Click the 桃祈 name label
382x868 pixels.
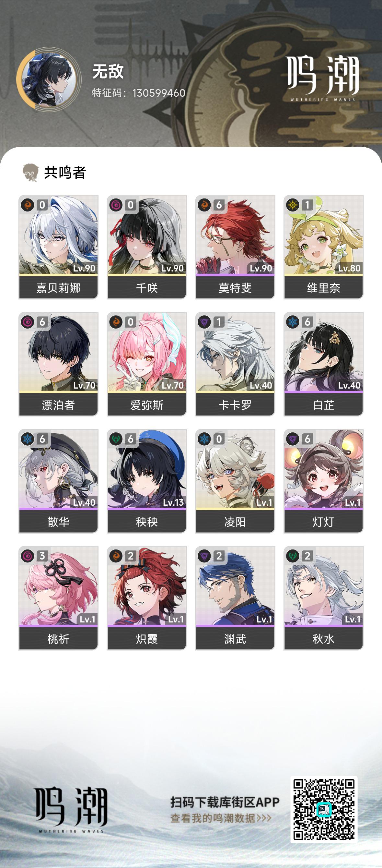point(58,639)
